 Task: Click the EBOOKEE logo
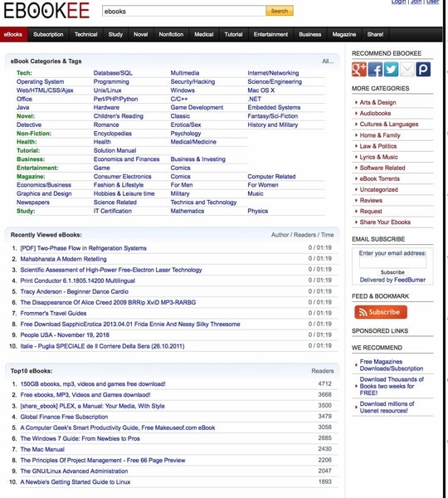[46, 11]
